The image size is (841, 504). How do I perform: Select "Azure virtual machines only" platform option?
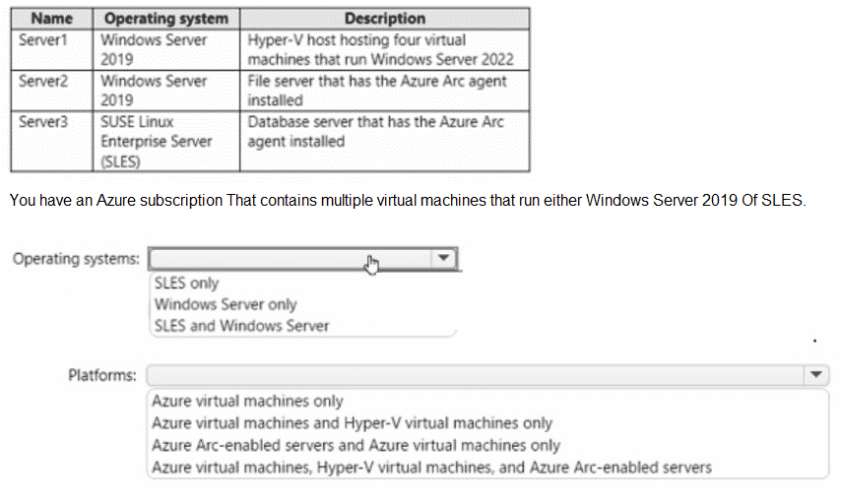[247, 401]
